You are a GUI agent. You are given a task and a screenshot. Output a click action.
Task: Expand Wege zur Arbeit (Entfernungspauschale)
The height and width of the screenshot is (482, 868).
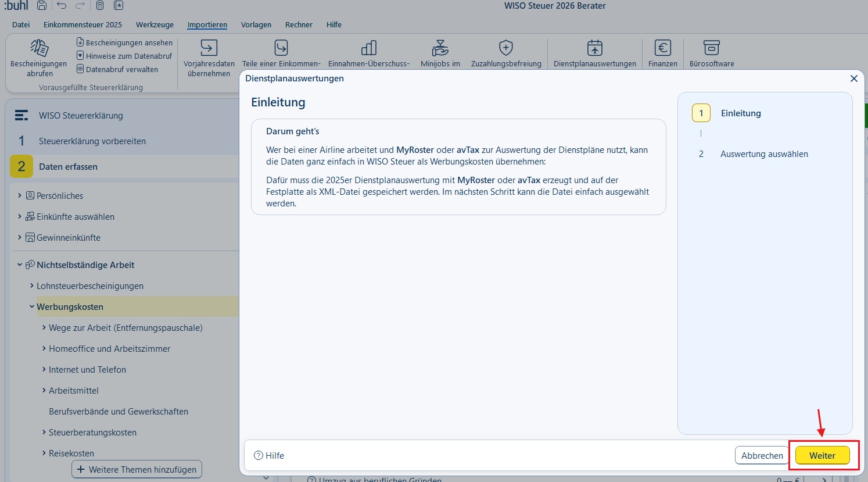coord(44,327)
